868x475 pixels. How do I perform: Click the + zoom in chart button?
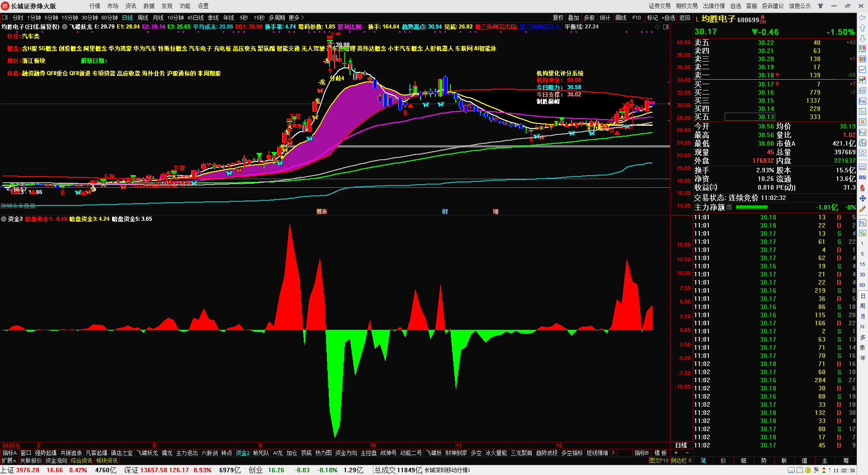(x=676, y=453)
